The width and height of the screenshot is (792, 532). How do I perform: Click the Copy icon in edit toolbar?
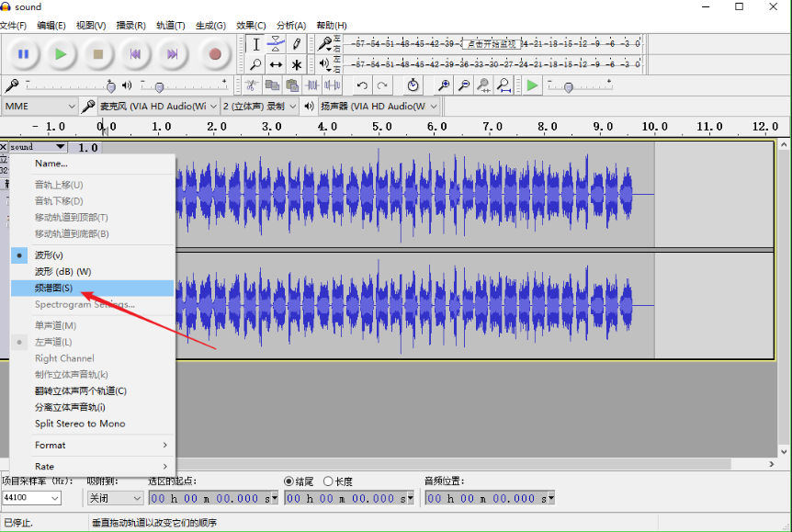click(x=272, y=85)
